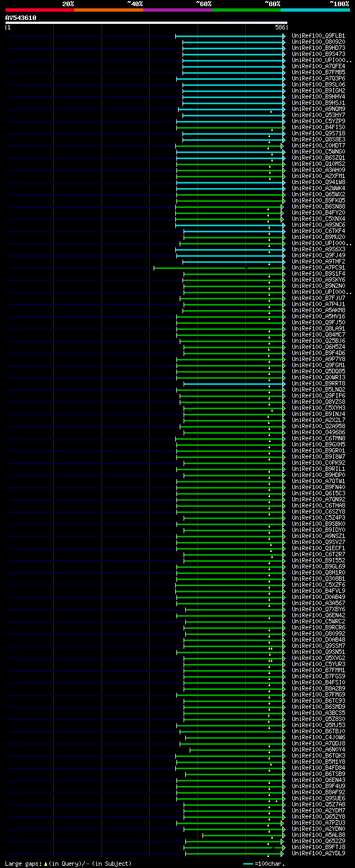The width and height of the screenshot is (355, 868).
Task: Click the UniRef100_A9P7Y8 label
Action: [318, 359]
